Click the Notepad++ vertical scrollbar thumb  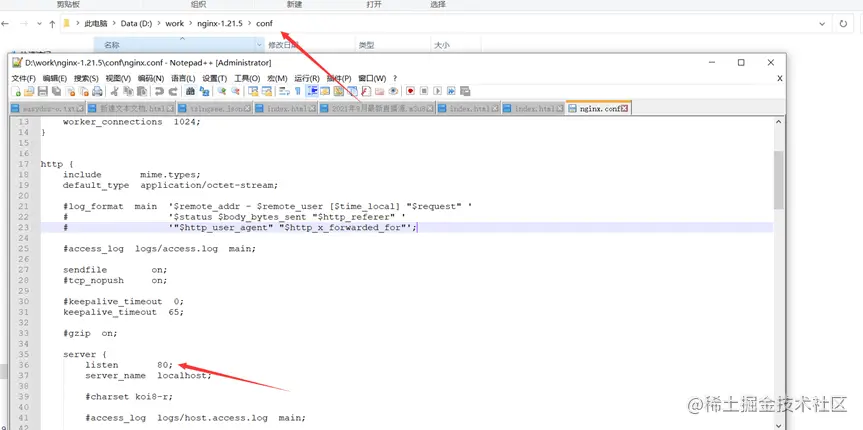tap(778, 180)
